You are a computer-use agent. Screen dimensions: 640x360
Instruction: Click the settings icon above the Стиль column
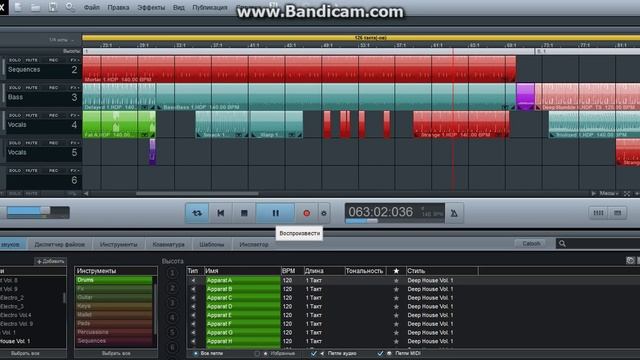click(630, 260)
